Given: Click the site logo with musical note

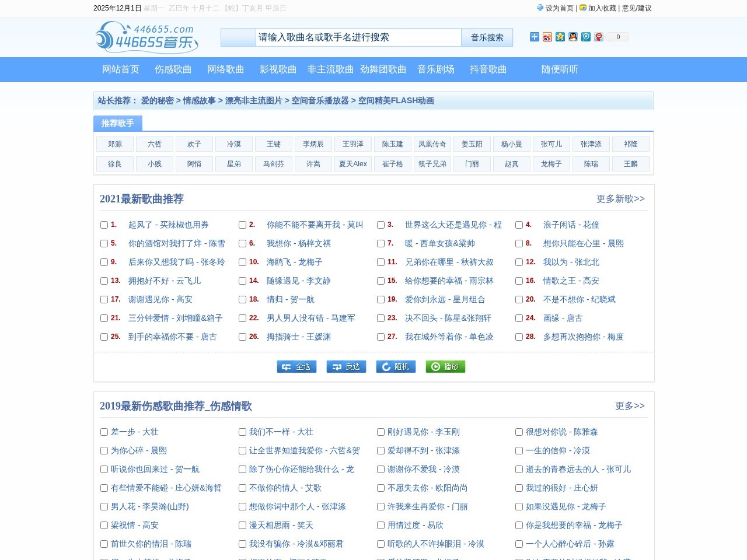Looking at the screenshot, I should 147,37.
